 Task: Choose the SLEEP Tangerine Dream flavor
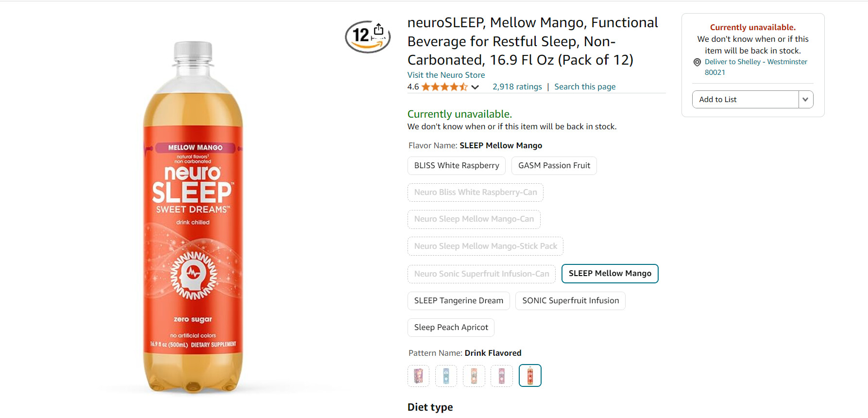[x=459, y=301]
